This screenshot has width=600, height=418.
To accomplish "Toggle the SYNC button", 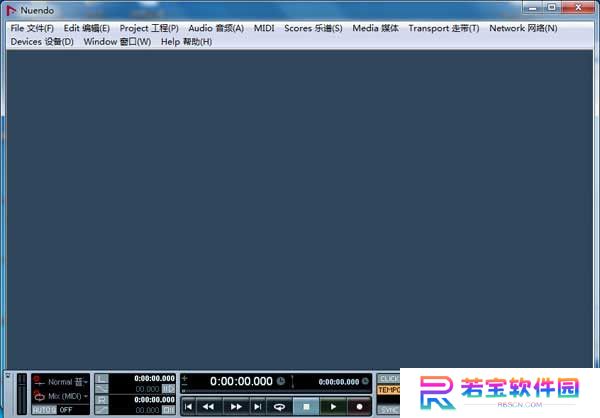I will [x=388, y=410].
